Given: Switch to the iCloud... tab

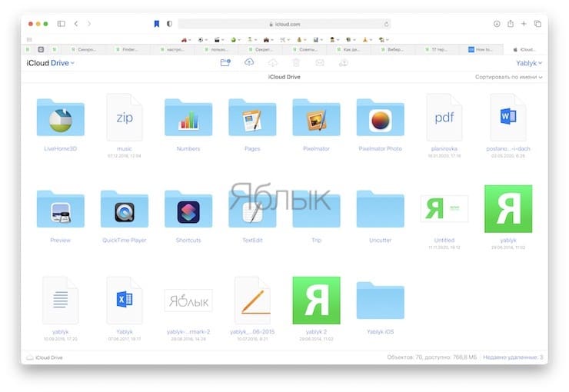Looking at the screenshot, I should 525,49.
